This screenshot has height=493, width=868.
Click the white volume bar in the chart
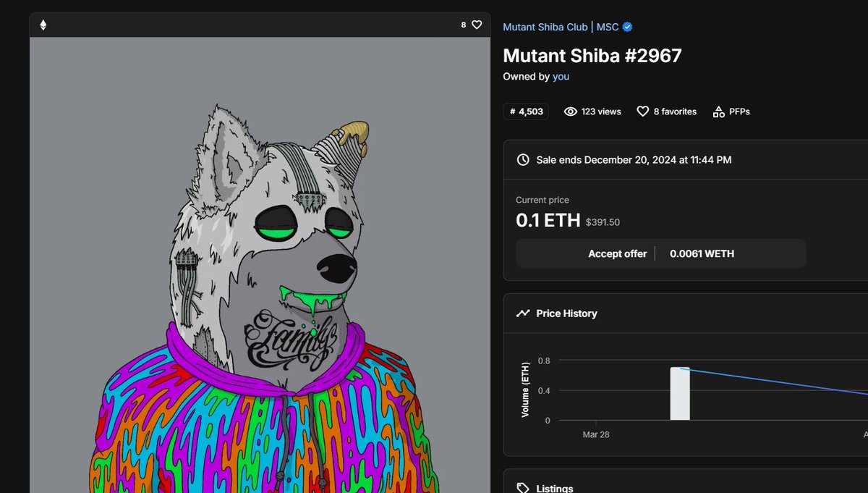pos(680,394)
